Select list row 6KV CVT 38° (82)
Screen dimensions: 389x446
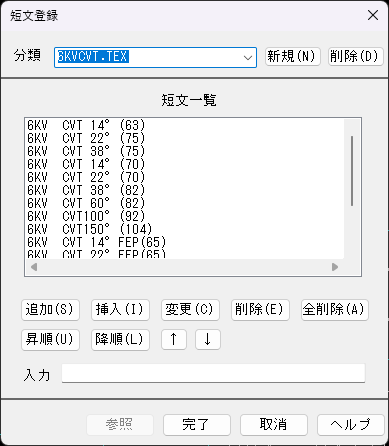[185, 190]
